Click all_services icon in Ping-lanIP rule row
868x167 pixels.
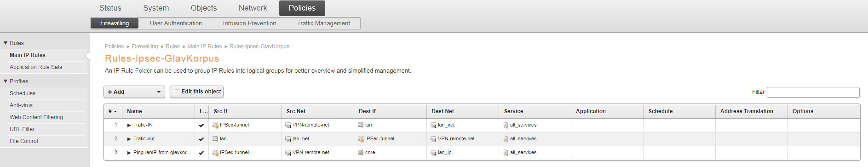(506, 153)
